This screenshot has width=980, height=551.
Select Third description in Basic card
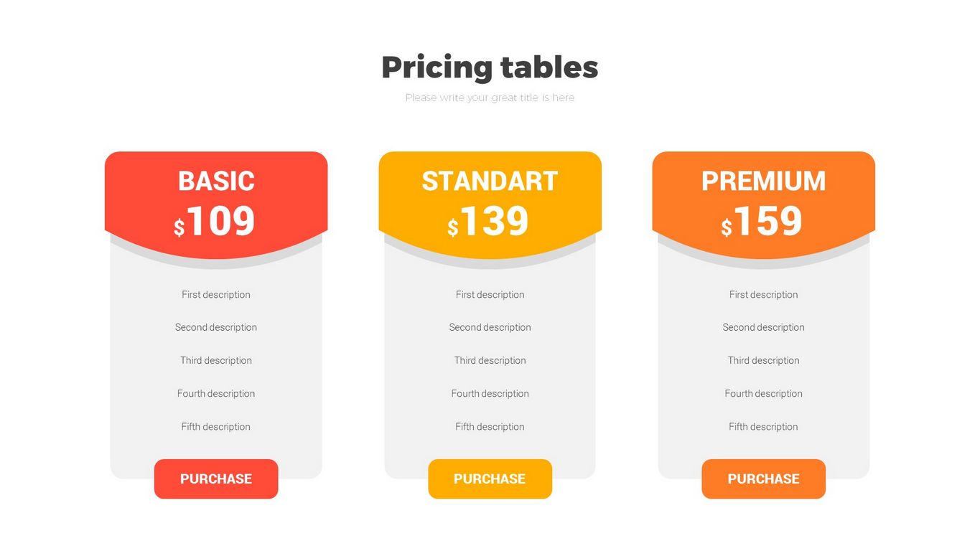point(216,360)
